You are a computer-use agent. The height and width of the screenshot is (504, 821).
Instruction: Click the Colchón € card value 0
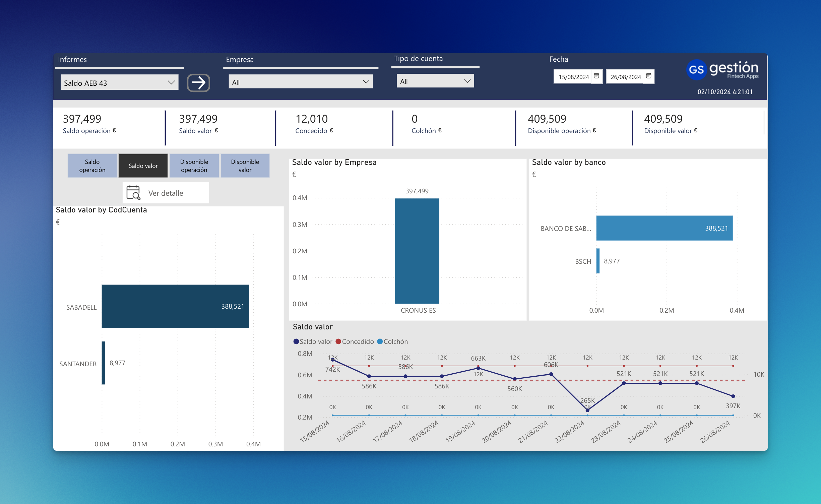(415, 119)
